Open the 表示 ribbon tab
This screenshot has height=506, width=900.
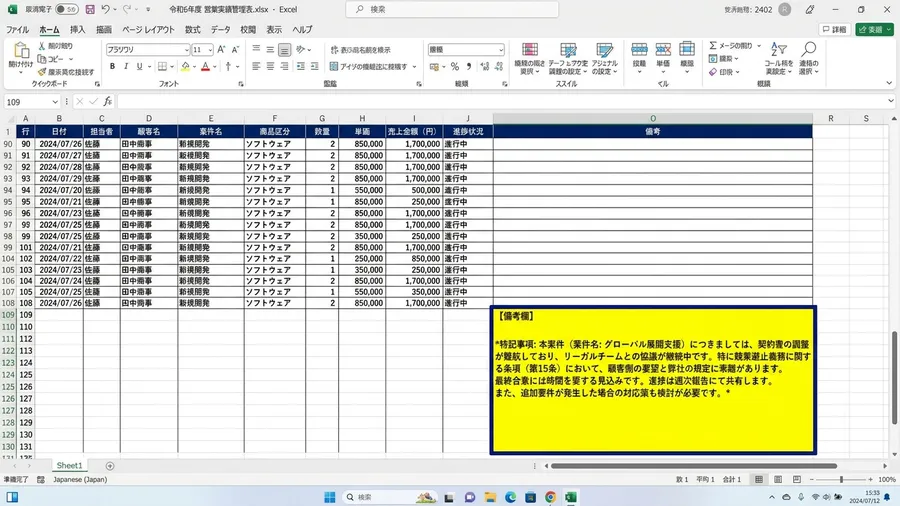coord(274,30)
